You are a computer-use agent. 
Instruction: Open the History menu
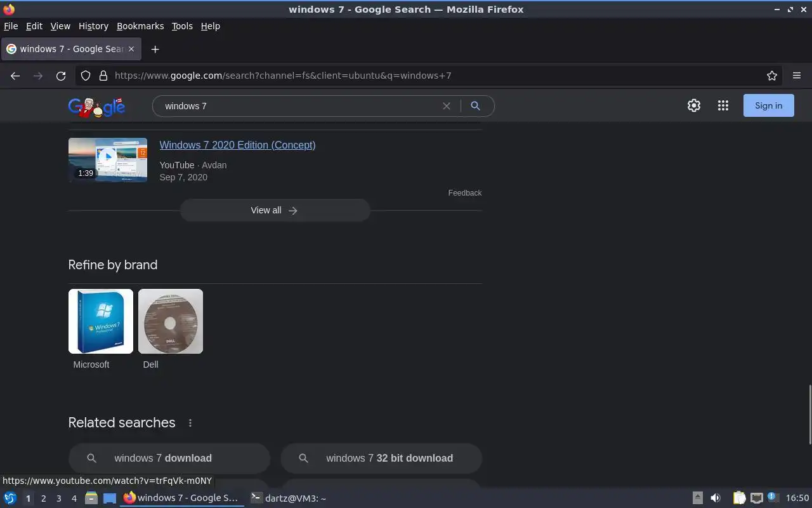93,26
